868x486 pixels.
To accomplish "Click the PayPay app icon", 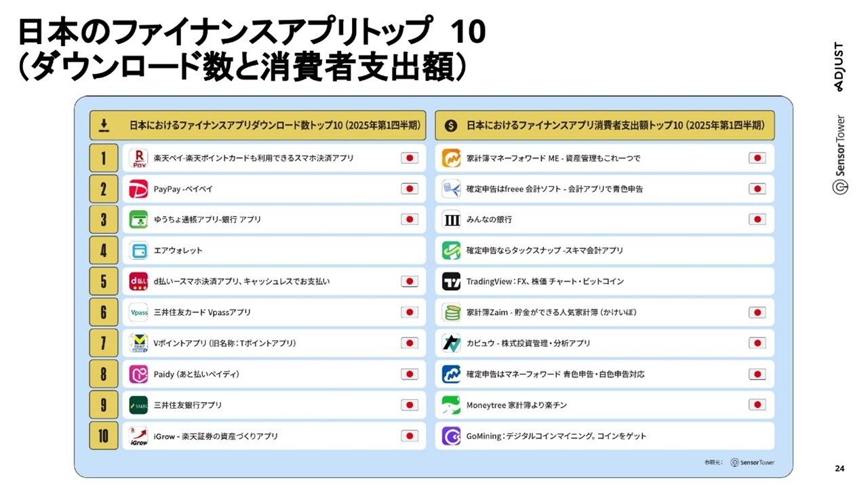I will pos(138,189).
